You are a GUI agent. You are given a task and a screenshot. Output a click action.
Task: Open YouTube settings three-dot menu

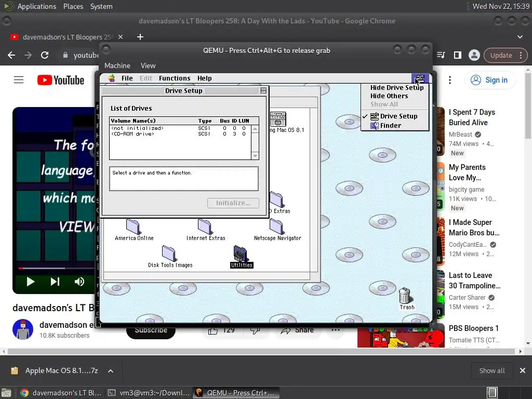pyautogui.click(x=450, y=80)
